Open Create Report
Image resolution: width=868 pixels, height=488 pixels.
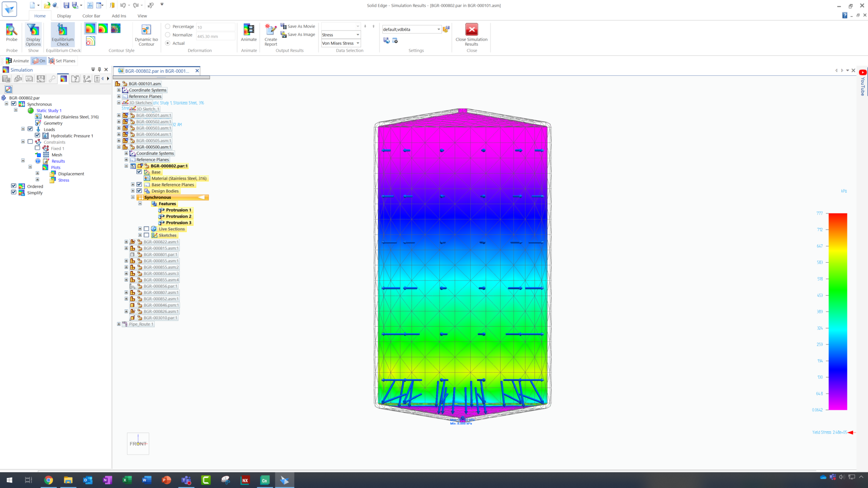[271, 34]
